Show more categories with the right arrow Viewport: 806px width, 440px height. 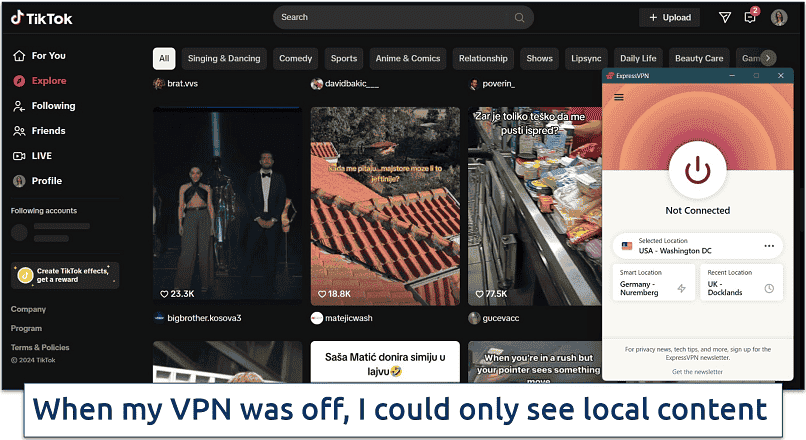tap(768, 58)
